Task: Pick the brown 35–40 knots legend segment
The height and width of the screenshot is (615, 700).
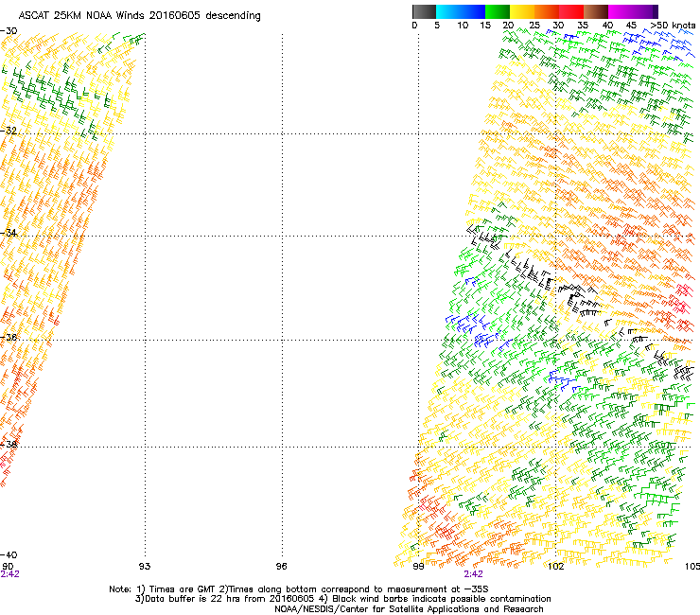Action: (596, 11)
